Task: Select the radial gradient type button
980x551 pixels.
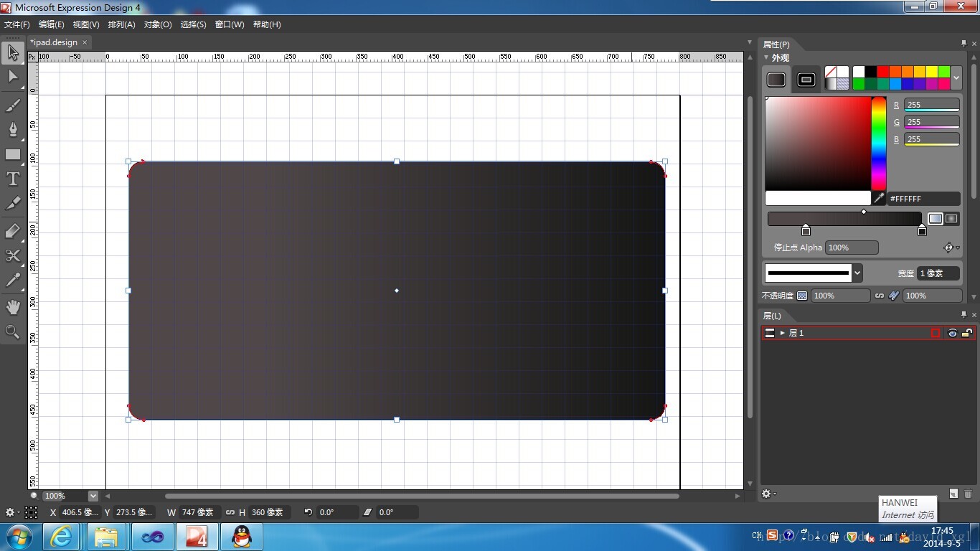Action: click(952, 219)
